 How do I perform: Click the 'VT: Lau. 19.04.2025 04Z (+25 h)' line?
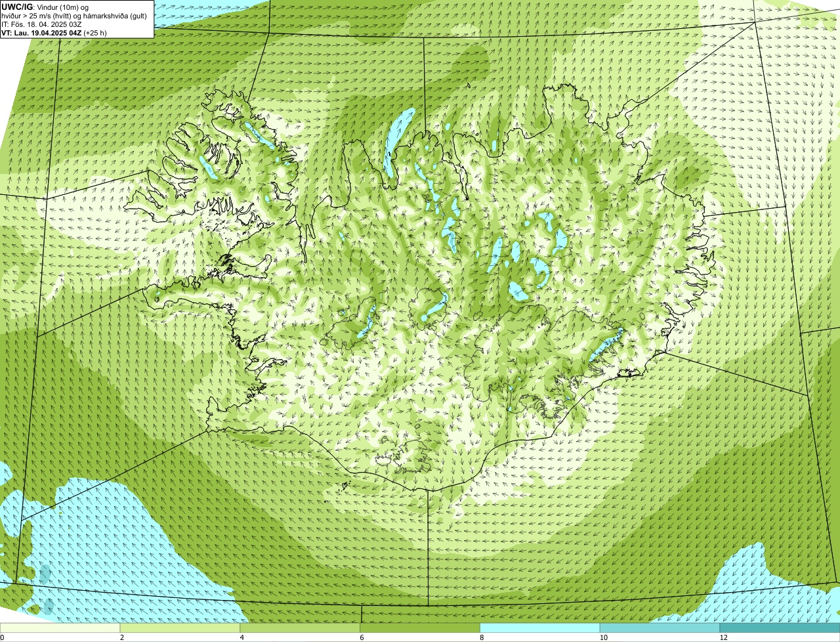pyautogui.click(x=54, y=33)
